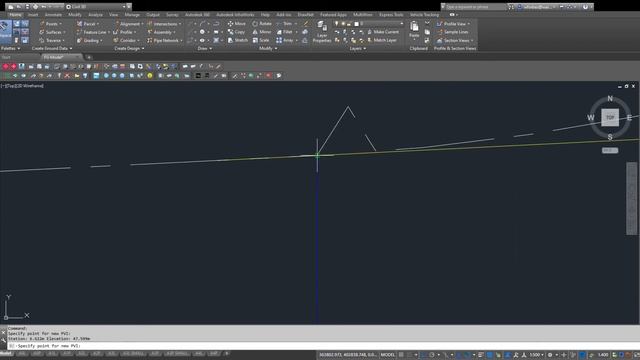This screenshot has height=360, width=640.
Task: Click the red X icon in lower toolbar
Action: [67, 76]
